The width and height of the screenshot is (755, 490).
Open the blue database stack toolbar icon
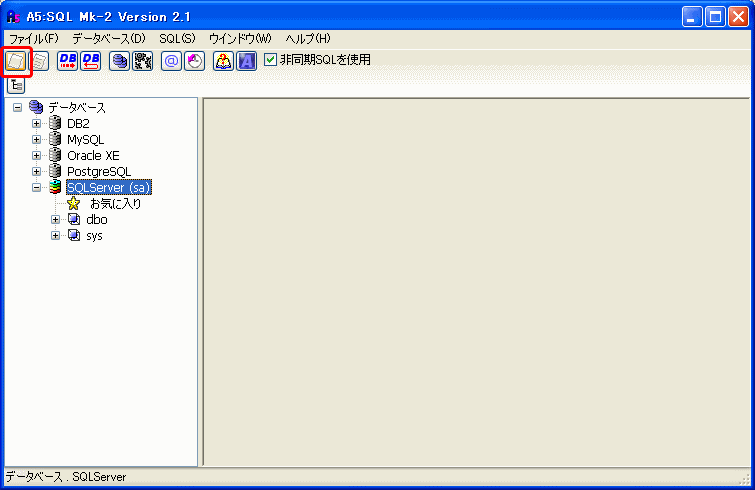119,61
